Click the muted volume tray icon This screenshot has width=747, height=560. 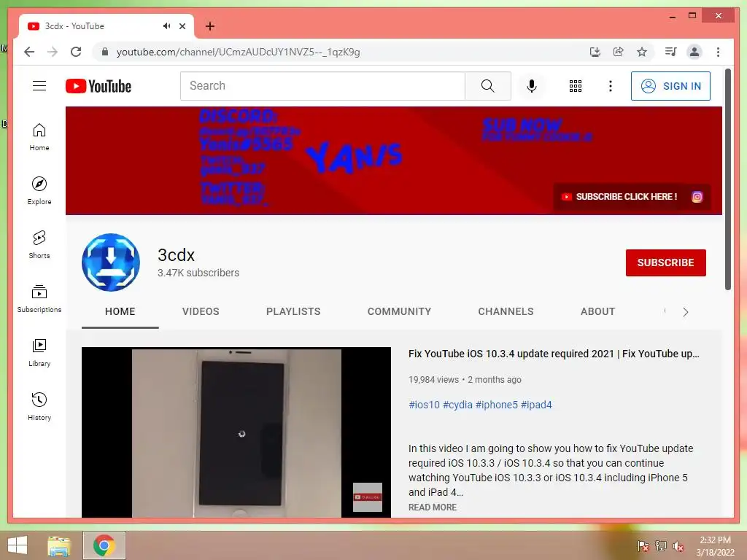pos(678,545)
